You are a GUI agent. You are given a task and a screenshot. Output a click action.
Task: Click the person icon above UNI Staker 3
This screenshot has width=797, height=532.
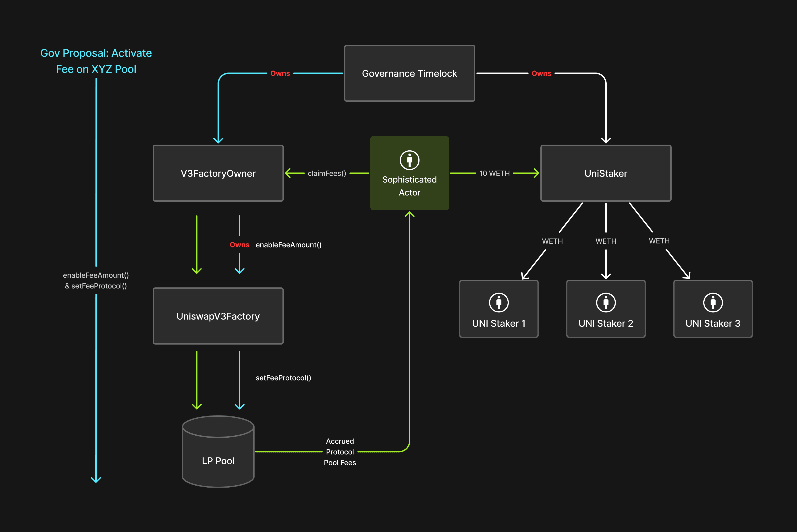tap(713, 302)
